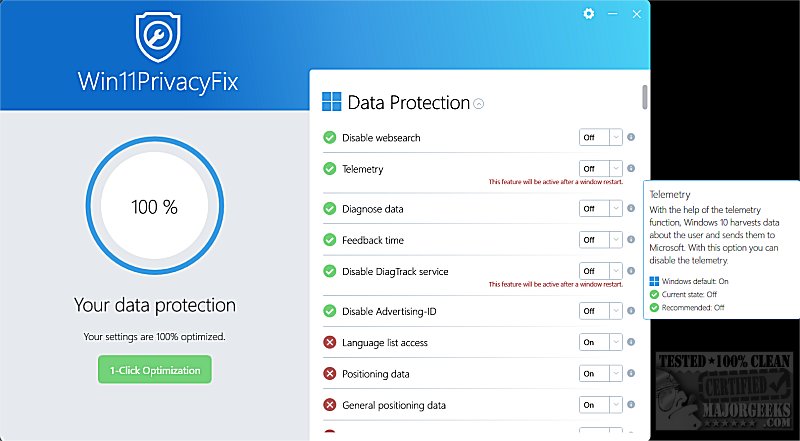Collapse the Data Protection section chevron
This screenshot has width=800, height=441.
pyautogui.click(x=479, y=103)
